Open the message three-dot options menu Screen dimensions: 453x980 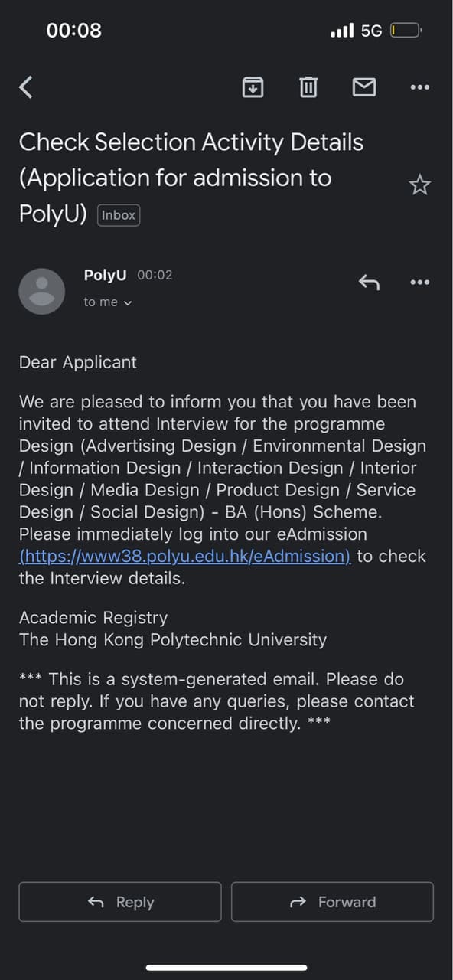tap(419, 283)
